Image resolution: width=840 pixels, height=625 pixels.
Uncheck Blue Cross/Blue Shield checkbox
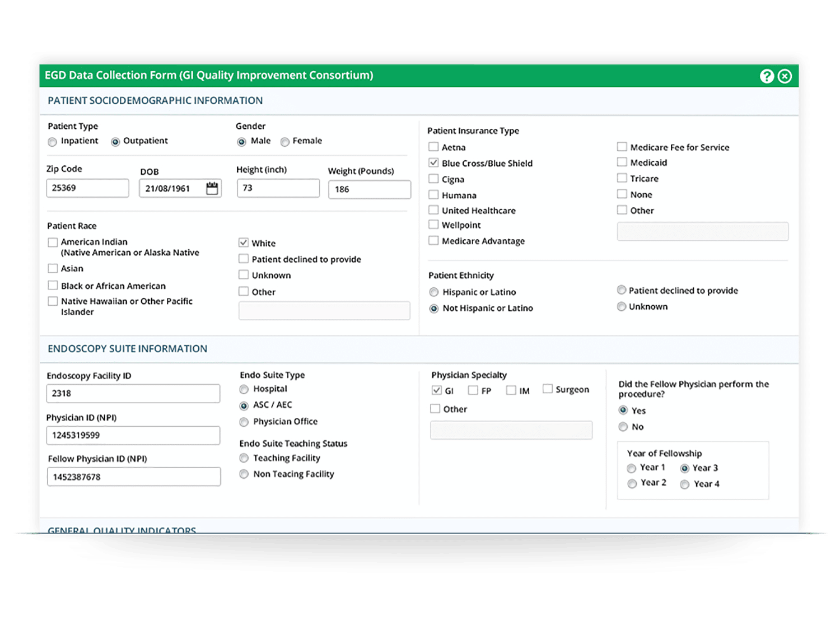(x=433, y=162)
